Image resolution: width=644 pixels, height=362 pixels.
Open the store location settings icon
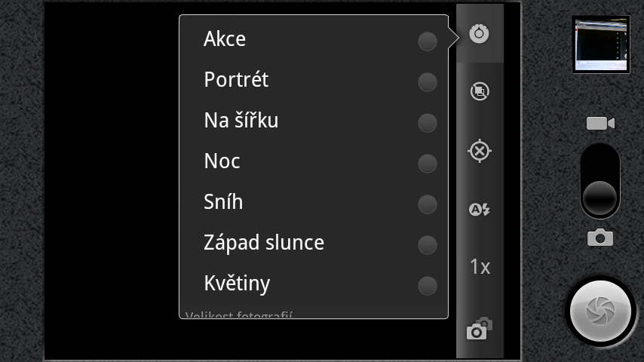coord(480,91)
